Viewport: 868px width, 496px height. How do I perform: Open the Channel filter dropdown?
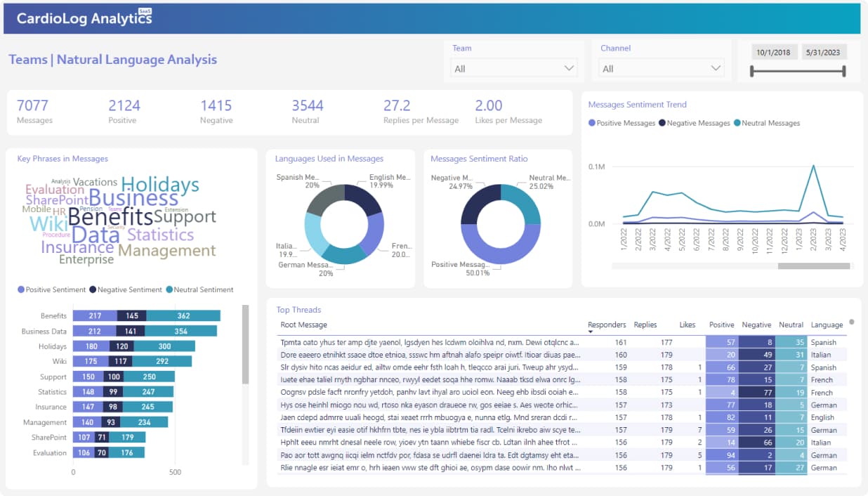tap(661, 68)
